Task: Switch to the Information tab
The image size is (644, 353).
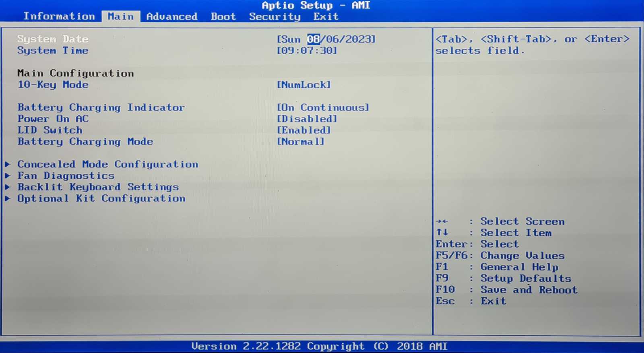Action: click(59, 17)
